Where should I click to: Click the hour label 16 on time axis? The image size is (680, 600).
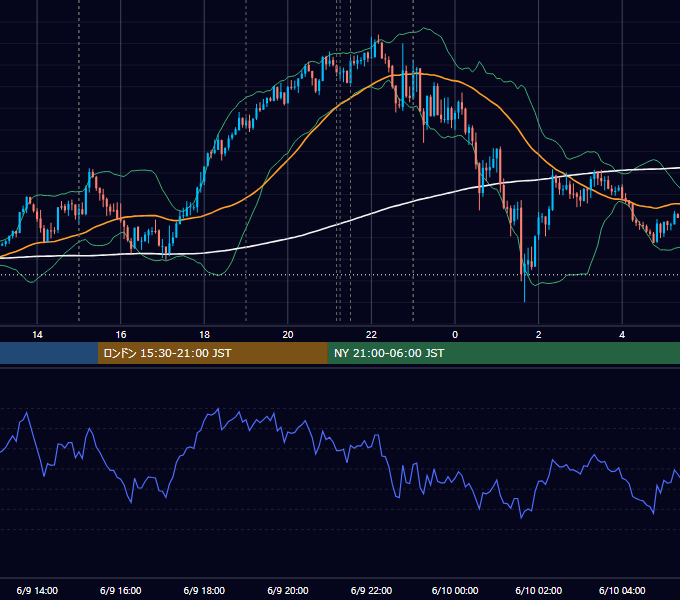(121, 334)
